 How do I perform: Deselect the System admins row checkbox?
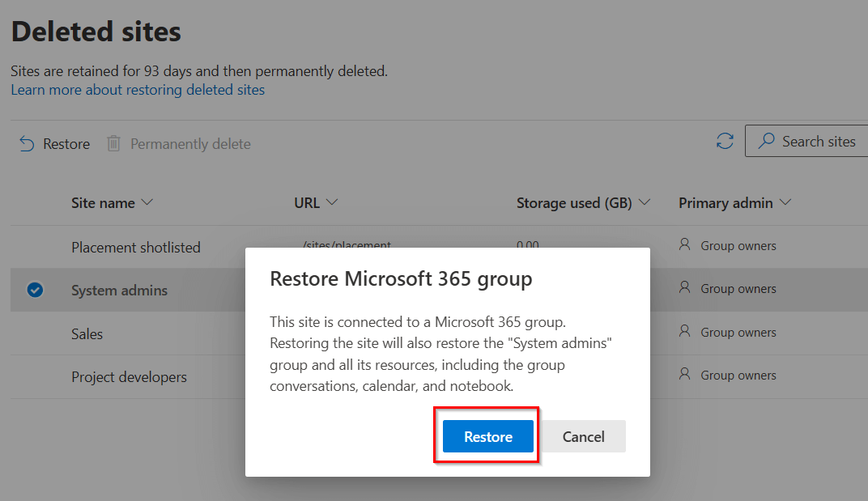pos(34,289)
